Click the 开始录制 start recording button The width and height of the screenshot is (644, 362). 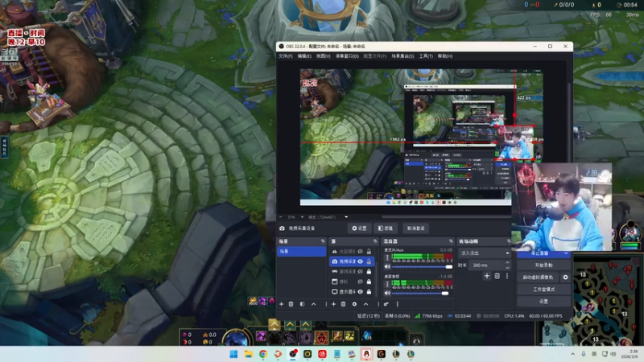pos(544,265)
